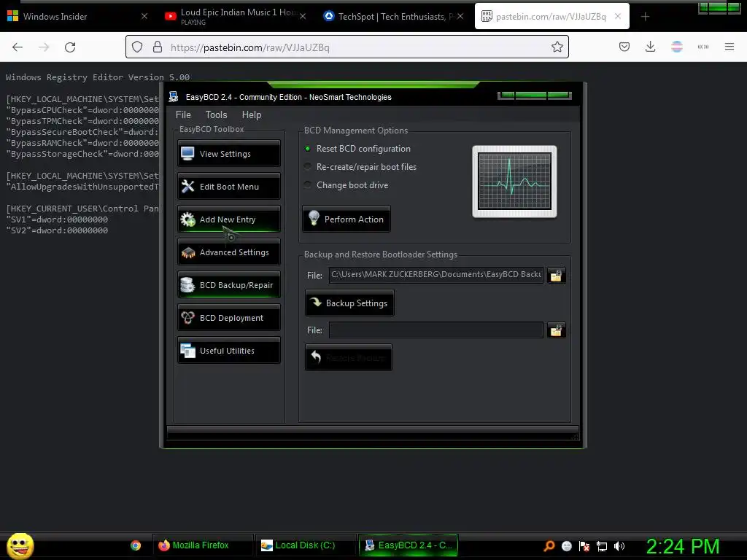Open Useful Utilities section
This screenshot has width=747, height=560.
[x=228, y=351]
